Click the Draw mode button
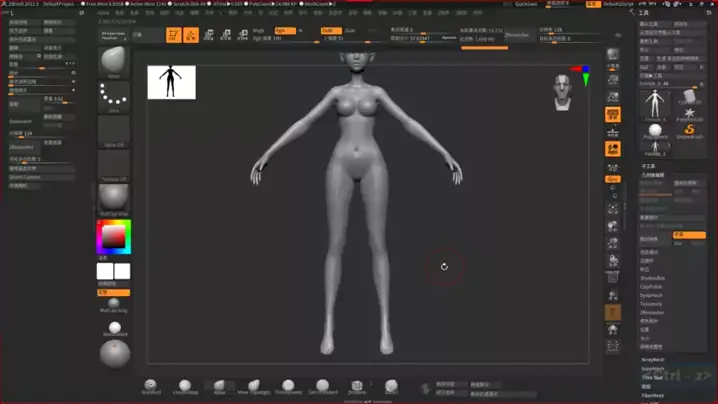This screenshot has height=404, width=718. 191,34
